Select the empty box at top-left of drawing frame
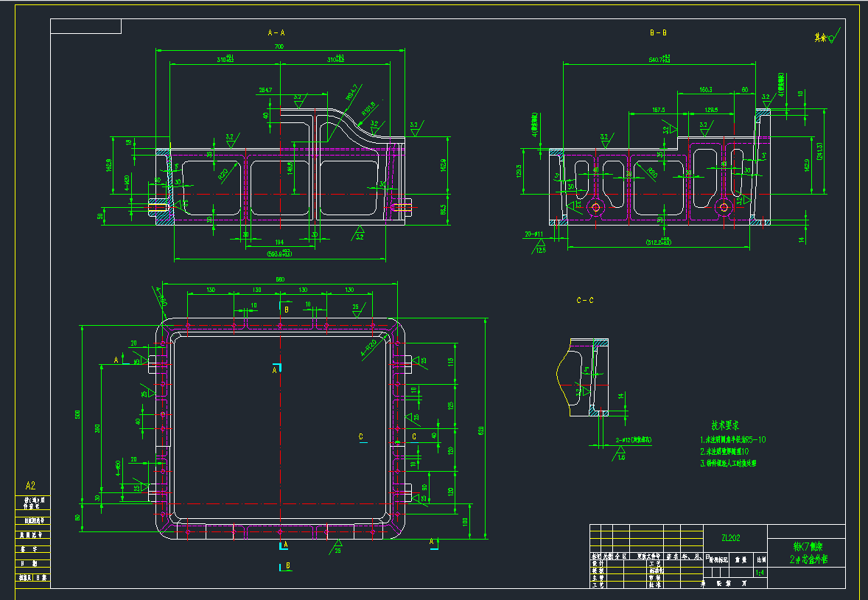Viewport: 868px width, 600px height. pyautogui.click(x=85, y=27)
